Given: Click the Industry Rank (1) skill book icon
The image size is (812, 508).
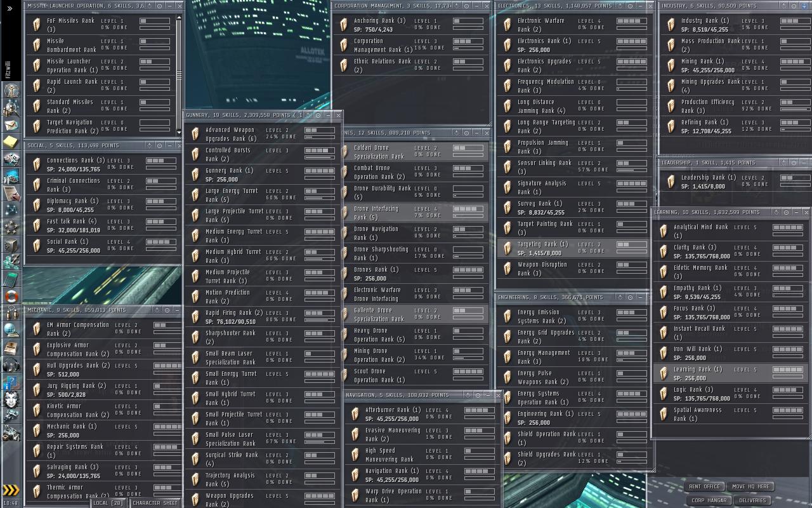Looking at the screenshot, I should pyautogui.click(x=671, y=25).
